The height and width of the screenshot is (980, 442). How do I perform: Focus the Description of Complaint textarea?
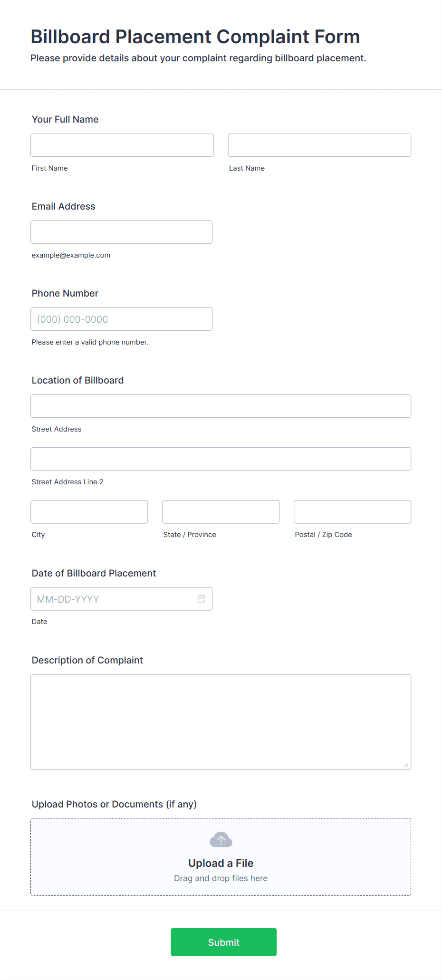(221, 721)
